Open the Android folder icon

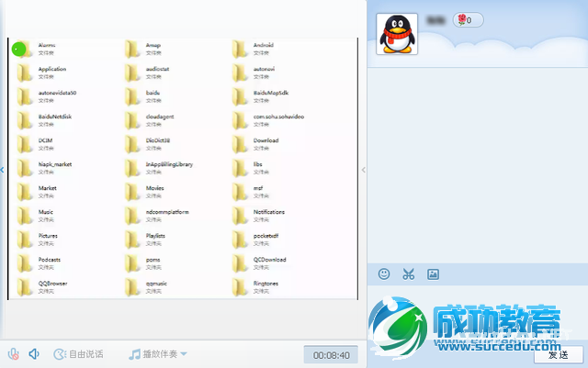coord(239,49)
